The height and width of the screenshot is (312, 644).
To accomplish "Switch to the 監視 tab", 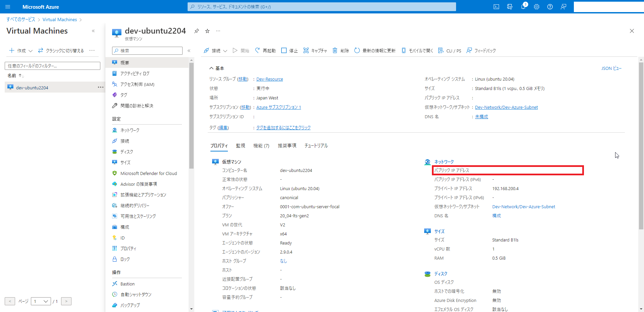I will point(240,146).
